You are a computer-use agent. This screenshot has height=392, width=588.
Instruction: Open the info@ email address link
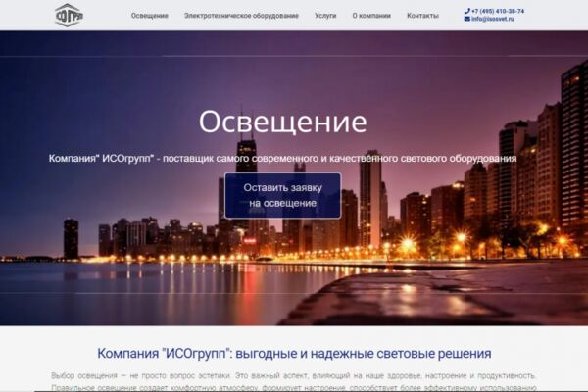[x=493, y=19]
